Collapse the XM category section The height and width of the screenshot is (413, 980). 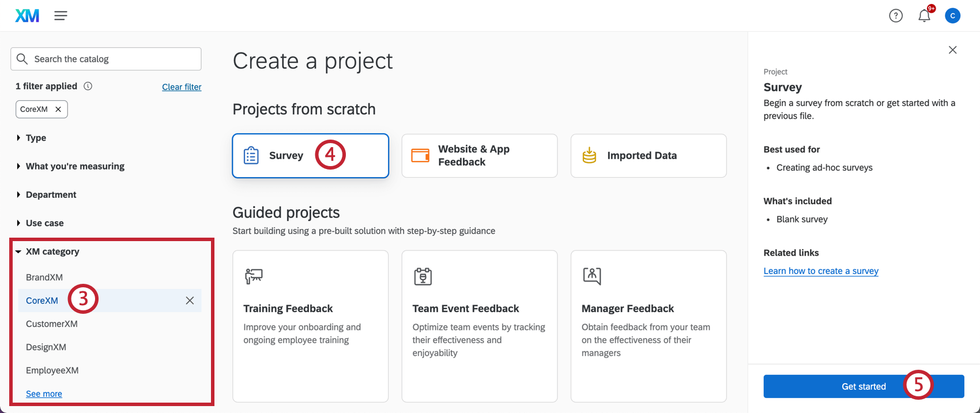tap(52, 251)
